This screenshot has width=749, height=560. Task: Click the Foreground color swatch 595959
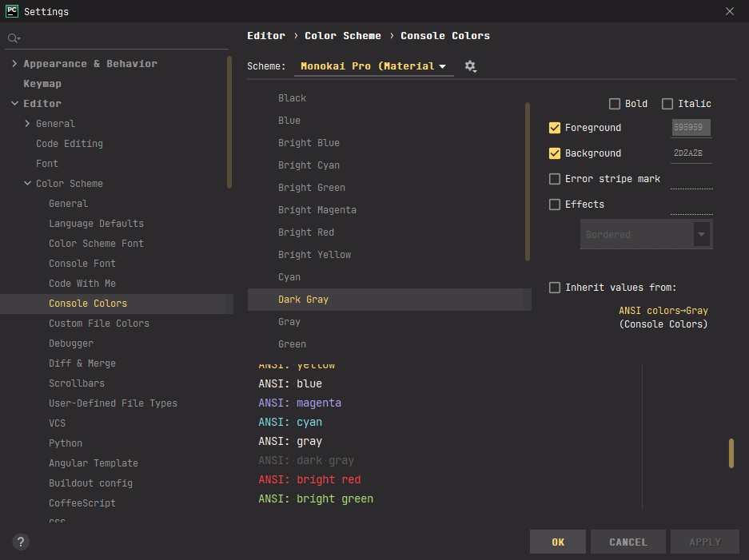[x=691, y=128]
